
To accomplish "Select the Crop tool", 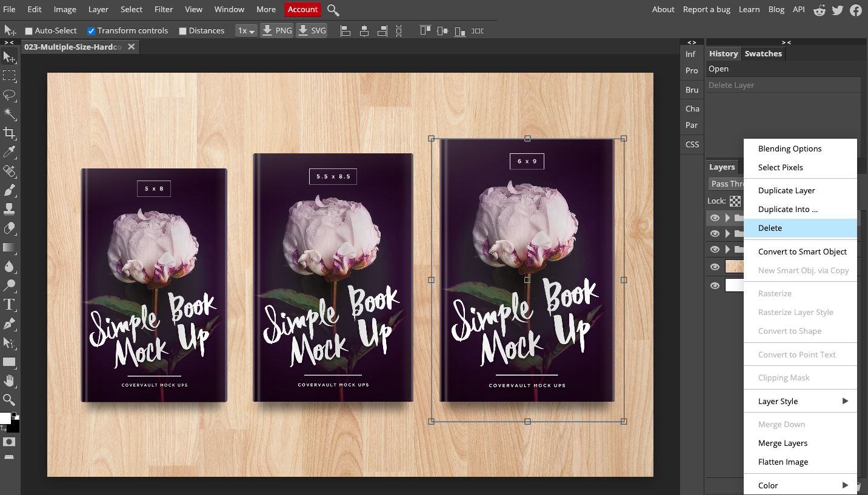I will click(9, 133).
